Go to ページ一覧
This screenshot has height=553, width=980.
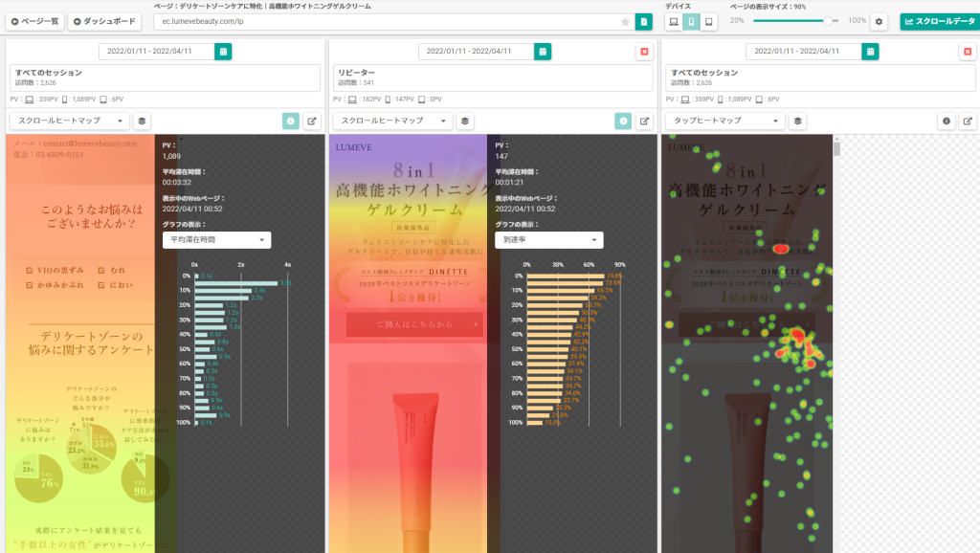pyautogui.click(x=35, y=21)
